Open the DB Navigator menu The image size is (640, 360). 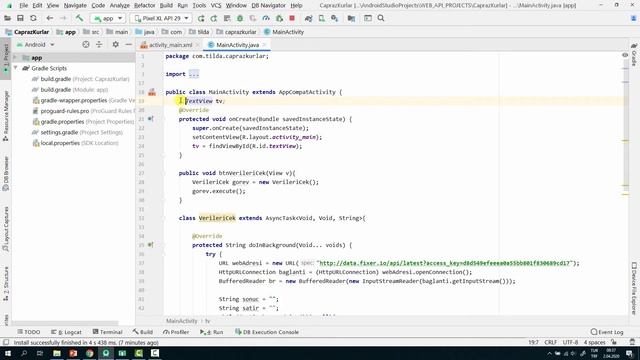(269, 5)
